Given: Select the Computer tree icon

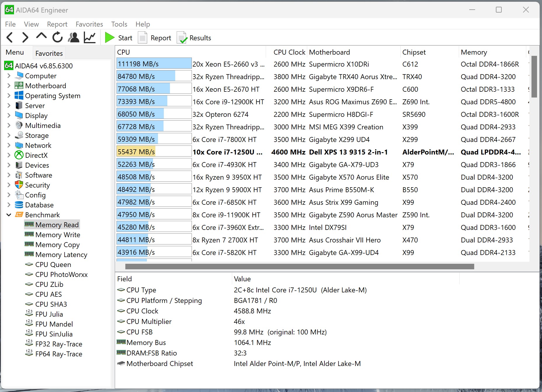Looking at the screenshot, I should [19, 76].
